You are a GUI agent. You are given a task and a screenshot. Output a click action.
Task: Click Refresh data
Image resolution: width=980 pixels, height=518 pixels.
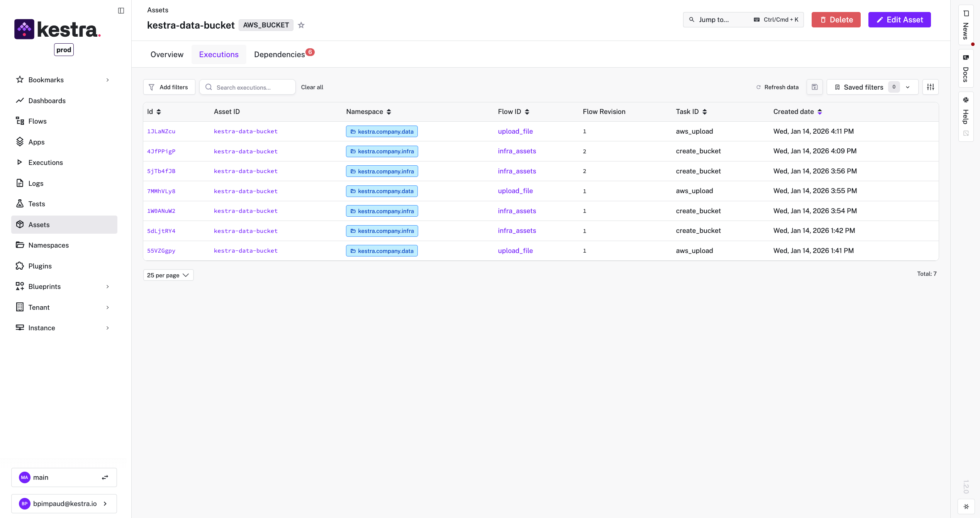point(777,87)
